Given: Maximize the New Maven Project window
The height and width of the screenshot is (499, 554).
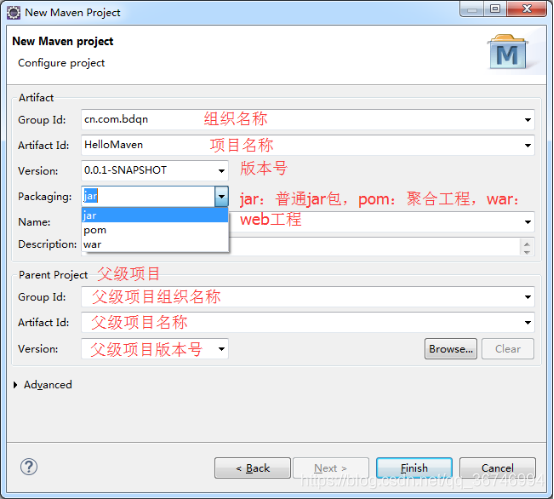Looking at the screenshot, I should [495, 8].
